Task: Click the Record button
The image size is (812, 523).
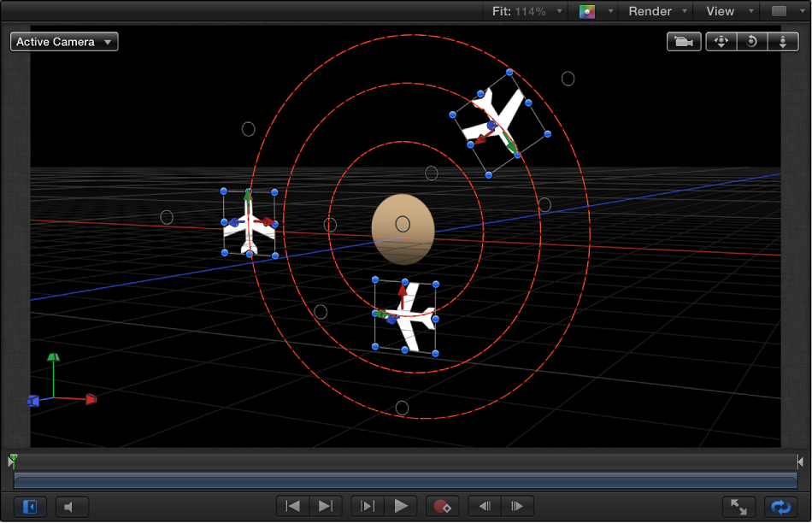Action: click(x=443, y=506)
